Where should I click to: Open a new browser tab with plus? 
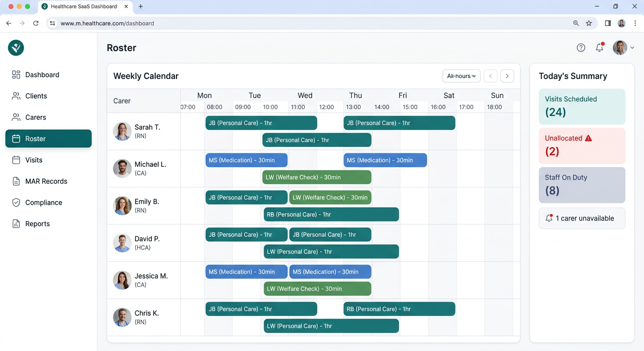click(140, 6)
